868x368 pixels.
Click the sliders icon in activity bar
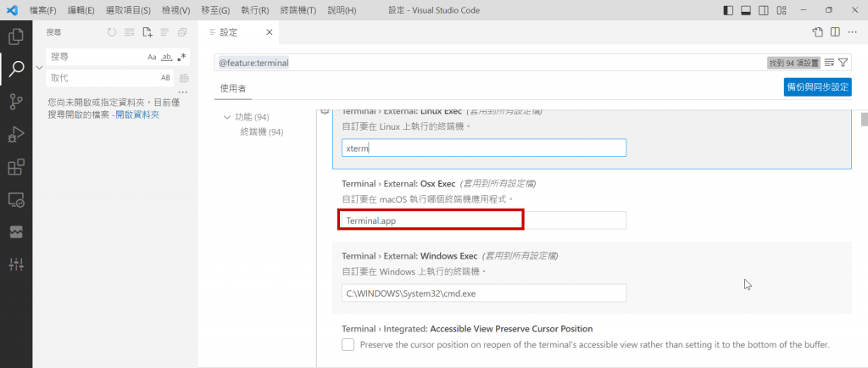click(x=16, y=265)
